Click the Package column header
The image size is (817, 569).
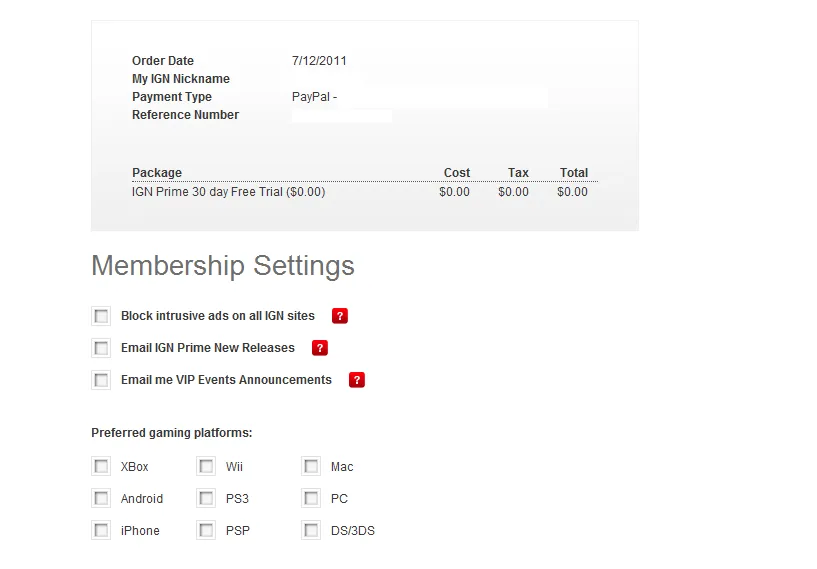pyautogui.click(x=157, y=173)
